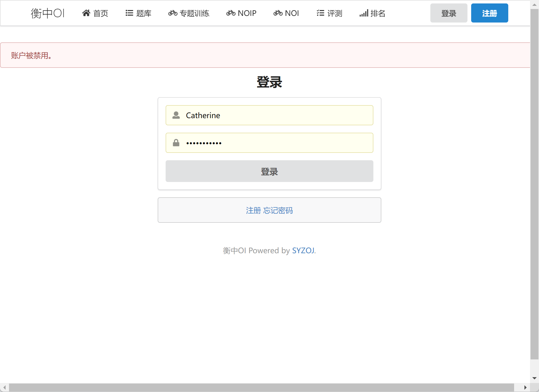This screenshot has width=539, height=392.
Task: Click the bicycle icon beside 专题训练
Action: pyautogui.click(x=173, y=13)
